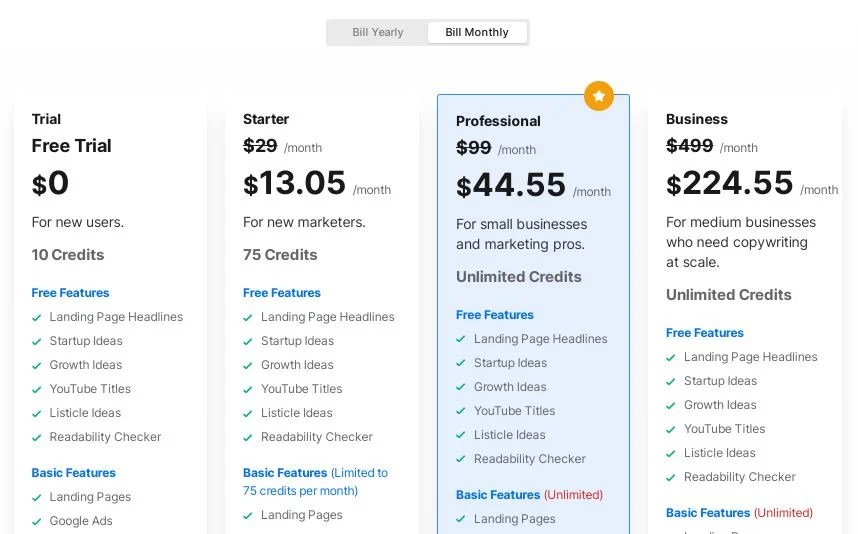The width and height of the screenshot is (858, 534).
Task: Click Growth Ideas in Professional plan
Action: pos(510,387)
